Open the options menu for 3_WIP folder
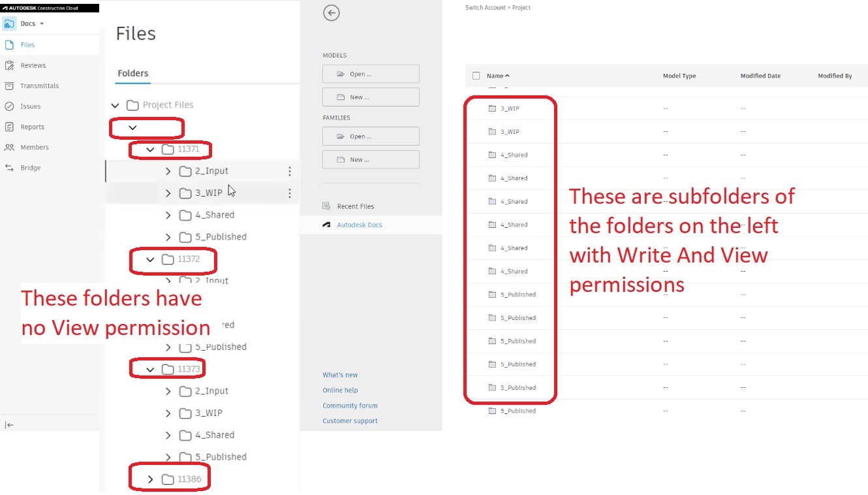The image size is (868, 495). pos(289,193)
